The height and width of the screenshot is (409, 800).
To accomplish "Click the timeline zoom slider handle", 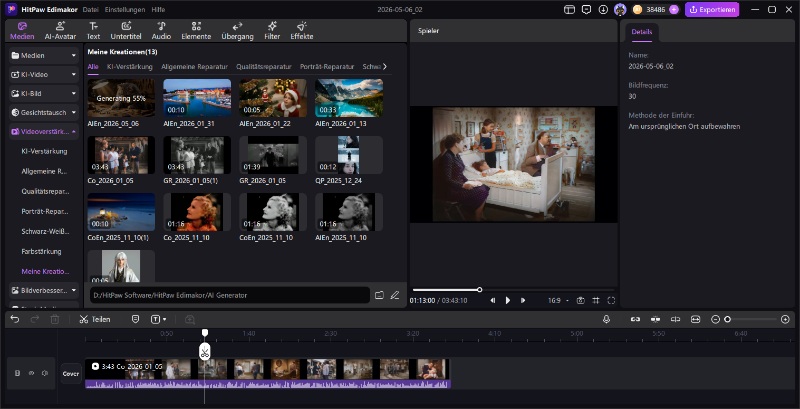I will [728, 319].
